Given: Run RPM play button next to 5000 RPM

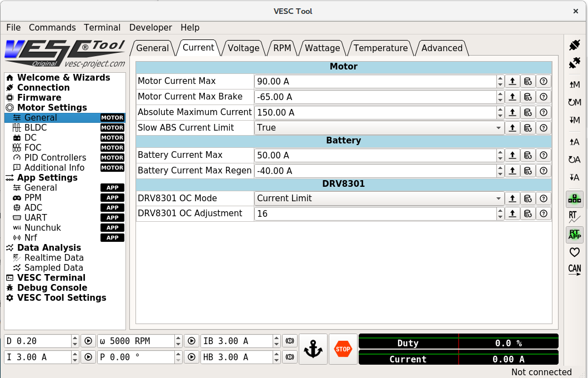Looking at the screenshot, I should 191,341.
